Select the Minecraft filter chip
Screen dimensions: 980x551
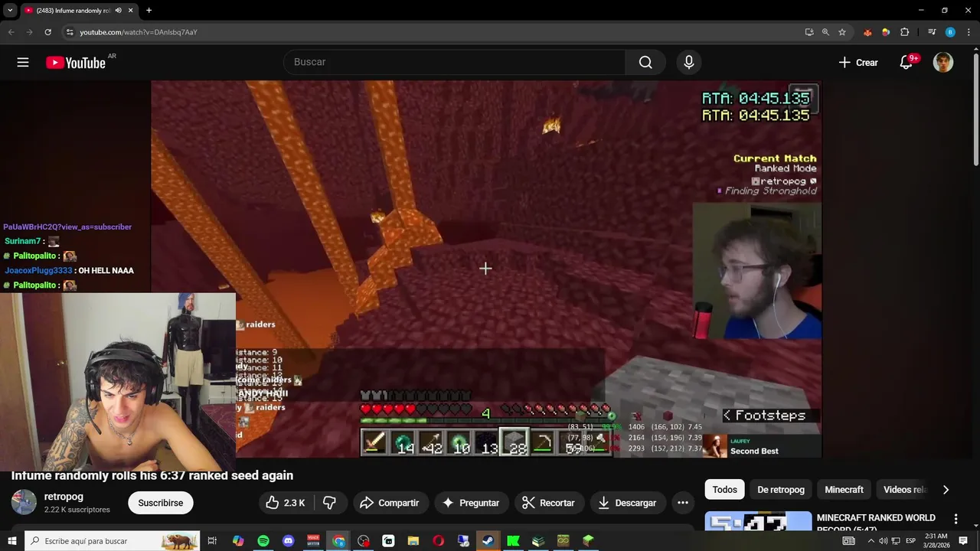(x=844, y=490)
